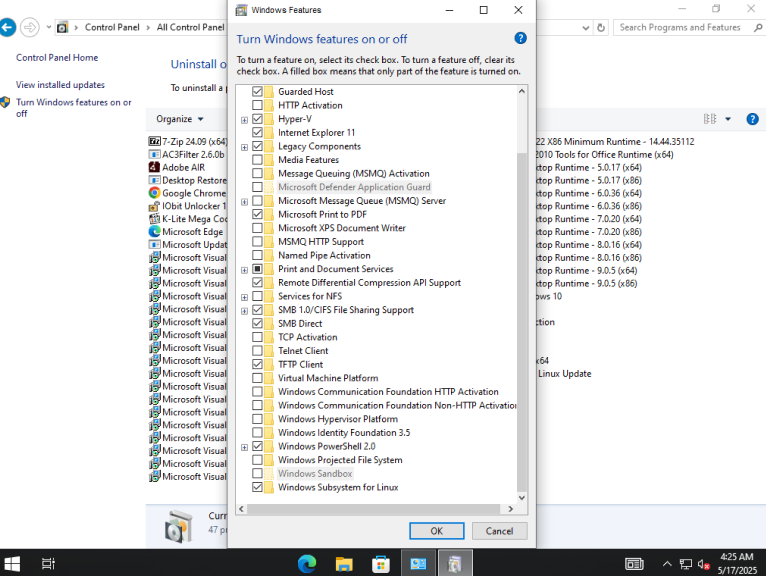This screenshot has height=576, width=766.
Task: Click the Adobe AIR program icon
Action: (154, 167)
